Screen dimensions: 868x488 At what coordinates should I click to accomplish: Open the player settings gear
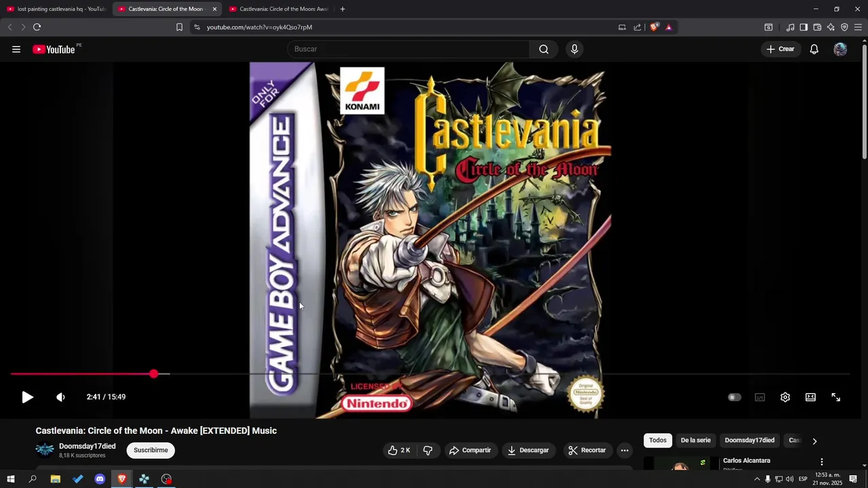(x=785, y=397)
